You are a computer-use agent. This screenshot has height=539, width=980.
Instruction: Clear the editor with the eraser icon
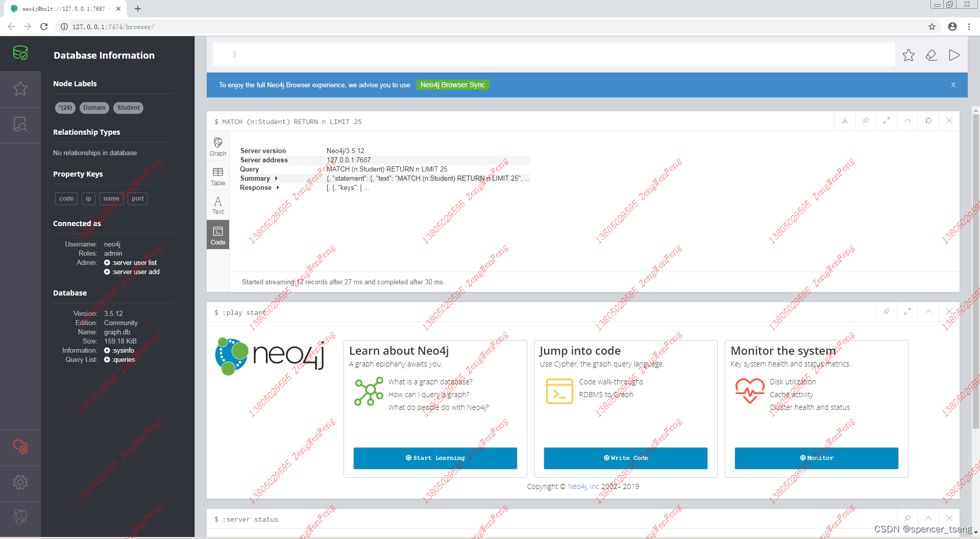932,55
